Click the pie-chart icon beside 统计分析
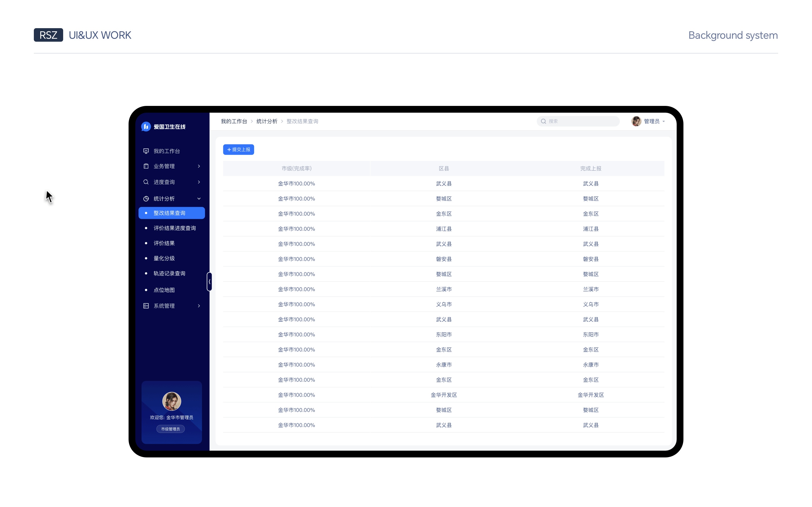 (146, 199)
